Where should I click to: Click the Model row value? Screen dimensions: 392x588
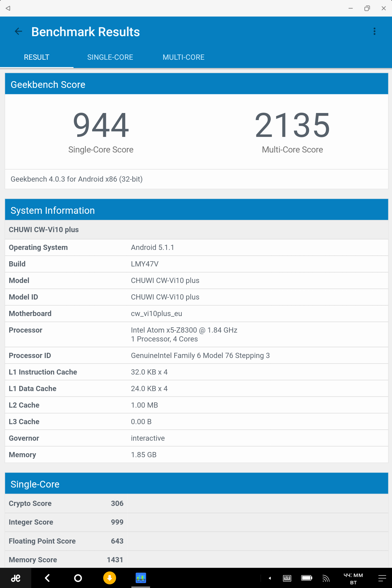click(165, 281)
